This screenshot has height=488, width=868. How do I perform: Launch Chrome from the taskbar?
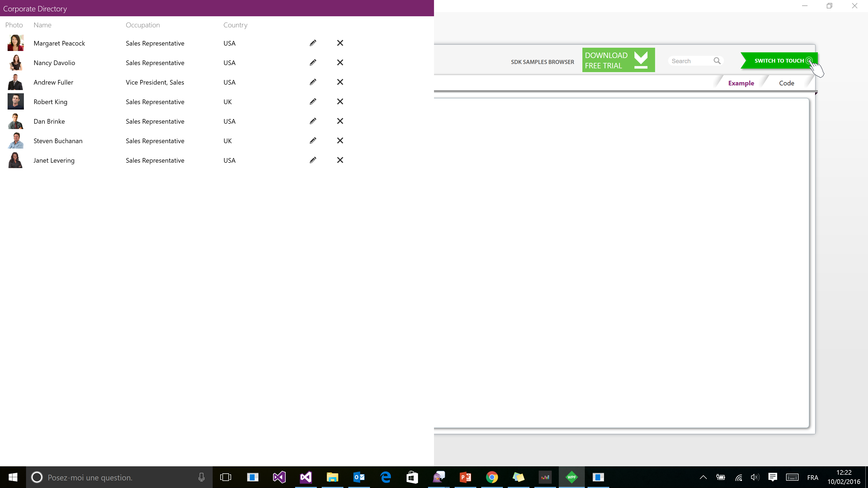(x=492, y=477)
